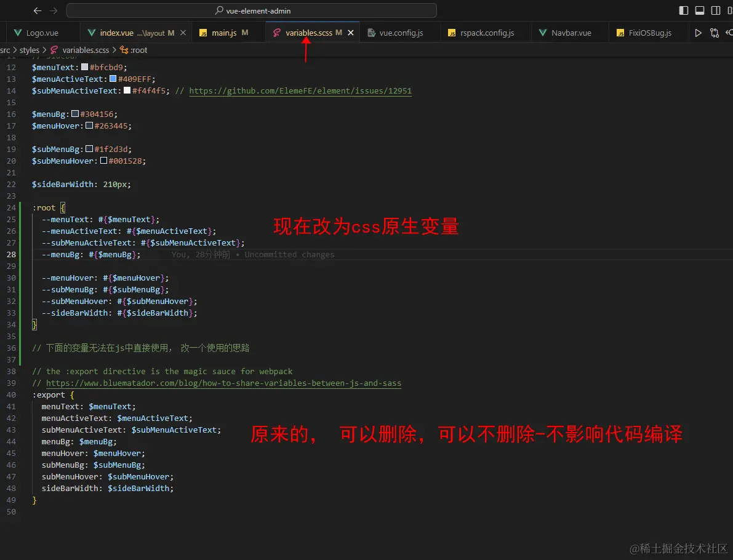Click the :export selector text
Viewport: 733px width, 560px height.
point(49,395)
